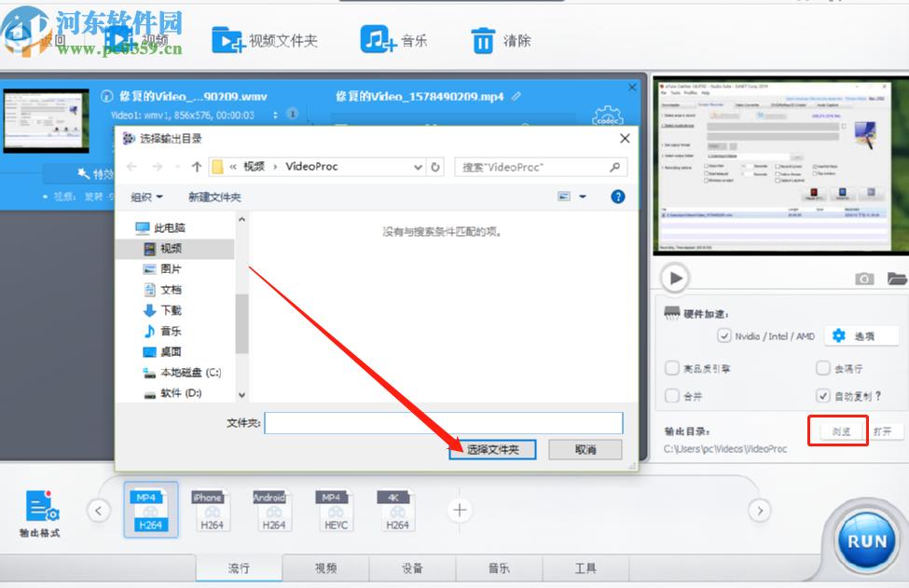The height and width of the screenshot is (588, 909).
Task: Select Android H264 format
Action: pos(273,511)
